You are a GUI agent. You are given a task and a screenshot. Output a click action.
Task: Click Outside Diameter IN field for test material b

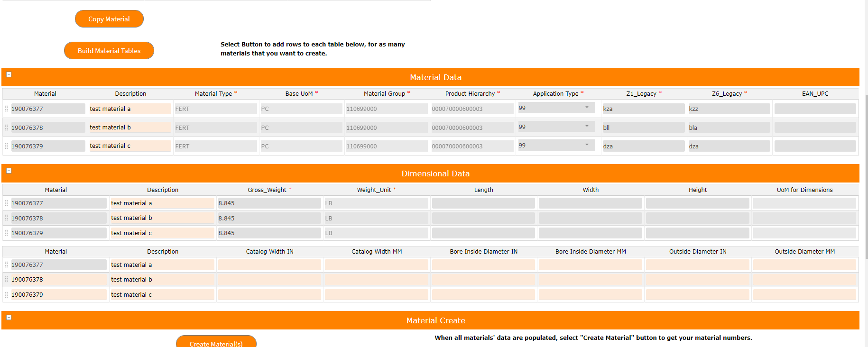(x=698, y=280)
